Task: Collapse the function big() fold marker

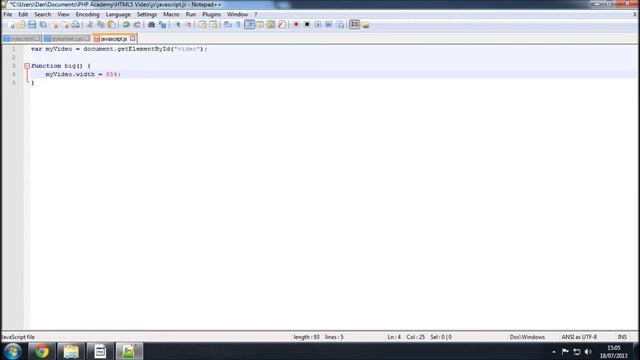Action: pyautogui.click(x=27, y=66)
